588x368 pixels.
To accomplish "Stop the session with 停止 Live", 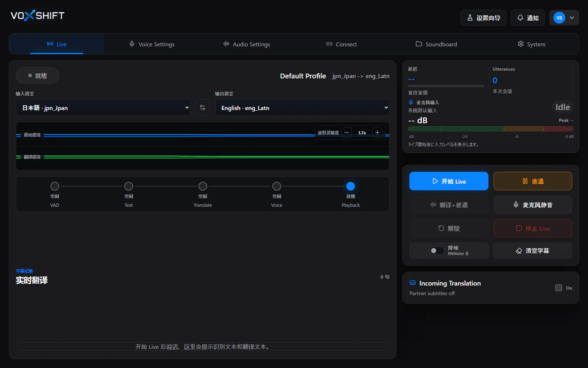I will tap(533, 228).
